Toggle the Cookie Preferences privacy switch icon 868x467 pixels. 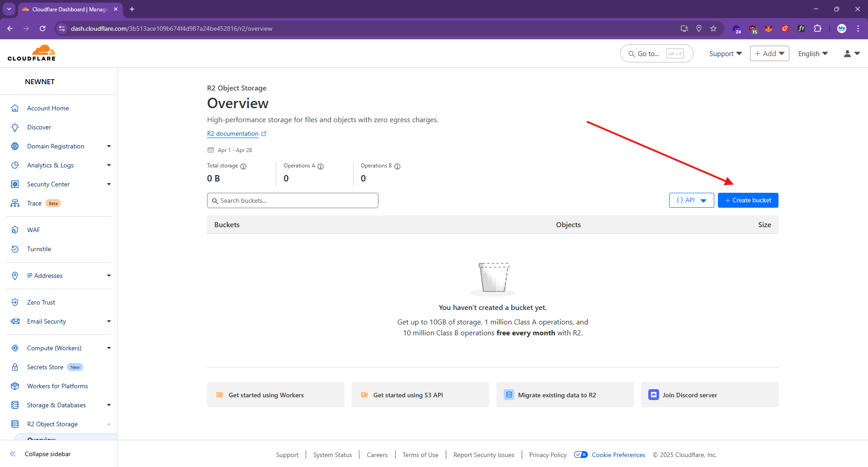[581, 455]
